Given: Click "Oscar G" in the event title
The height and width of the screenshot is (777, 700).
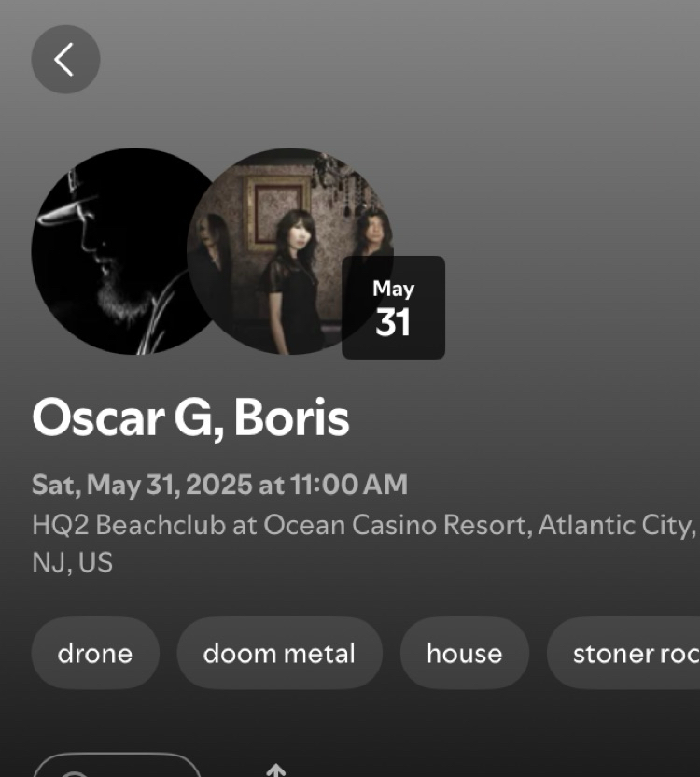Looking at the screenshot, I should (123, 417).
